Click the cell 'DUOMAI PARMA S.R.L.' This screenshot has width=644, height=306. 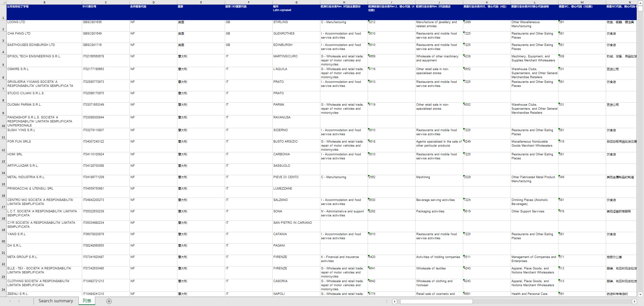(x=44, y=109)
